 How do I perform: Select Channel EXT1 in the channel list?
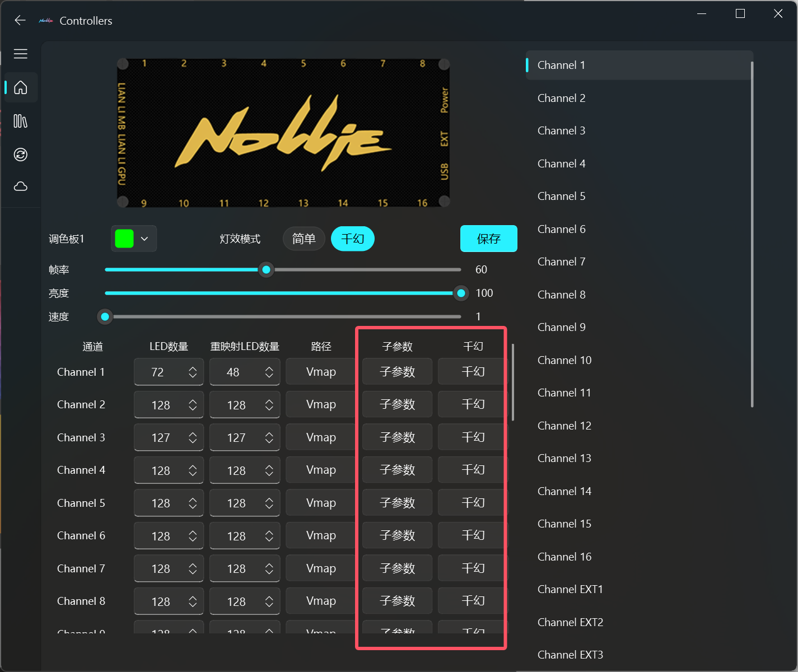click(640, 590)
